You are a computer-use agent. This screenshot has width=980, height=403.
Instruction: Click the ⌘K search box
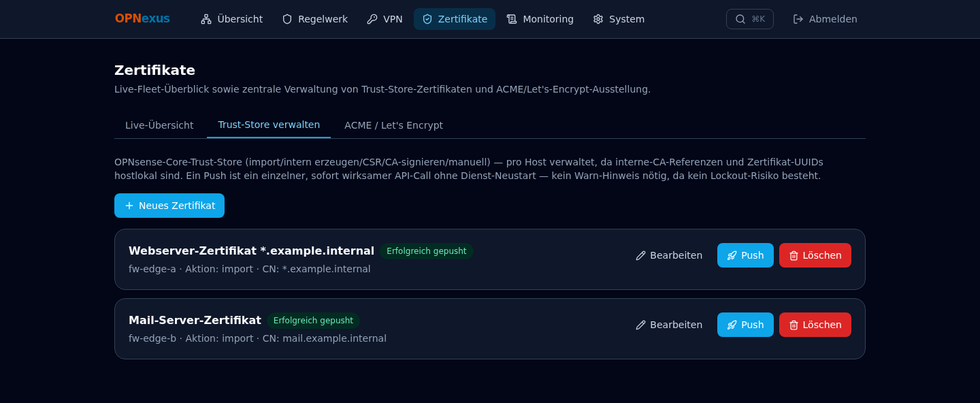pyautogui.click(x=750, y=19)
